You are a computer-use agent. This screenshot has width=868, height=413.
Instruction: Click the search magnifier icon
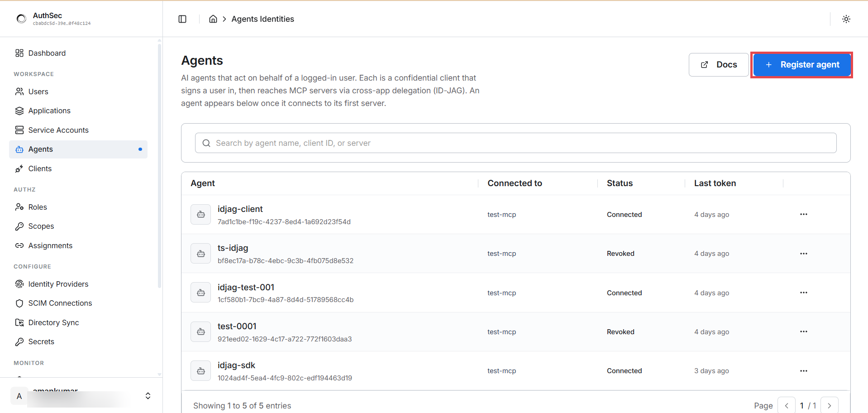[206, 143]
